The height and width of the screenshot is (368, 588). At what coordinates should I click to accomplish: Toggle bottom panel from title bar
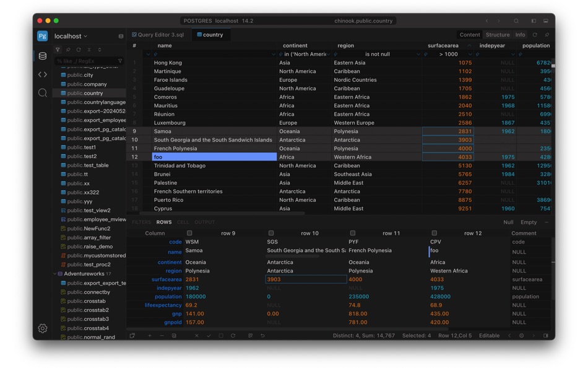point(546,20)
